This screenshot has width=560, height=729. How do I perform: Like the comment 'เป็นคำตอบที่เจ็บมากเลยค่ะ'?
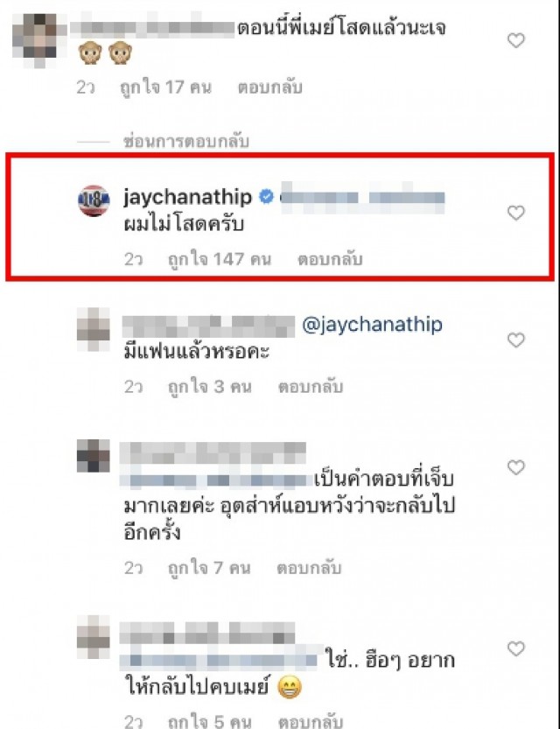point(515,467)
